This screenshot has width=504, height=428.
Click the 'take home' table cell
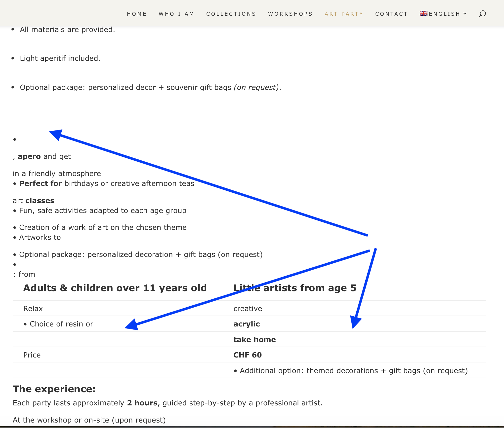point(254,340)
